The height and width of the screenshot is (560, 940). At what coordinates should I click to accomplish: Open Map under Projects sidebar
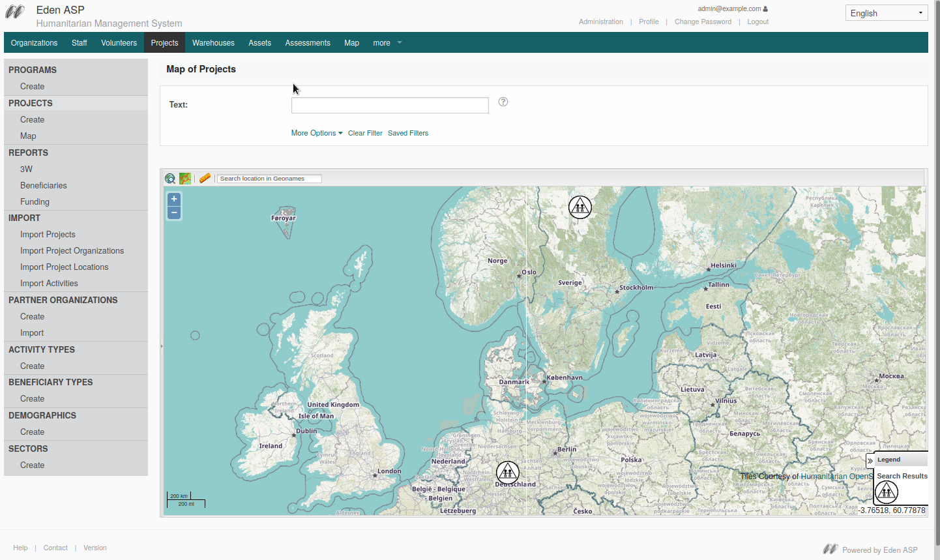(x=28, y=136)
